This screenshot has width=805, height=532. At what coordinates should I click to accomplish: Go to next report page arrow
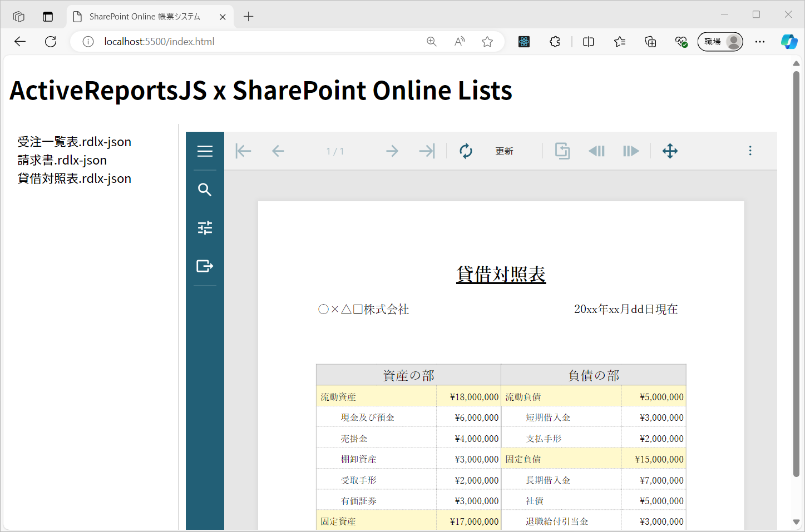392,151
